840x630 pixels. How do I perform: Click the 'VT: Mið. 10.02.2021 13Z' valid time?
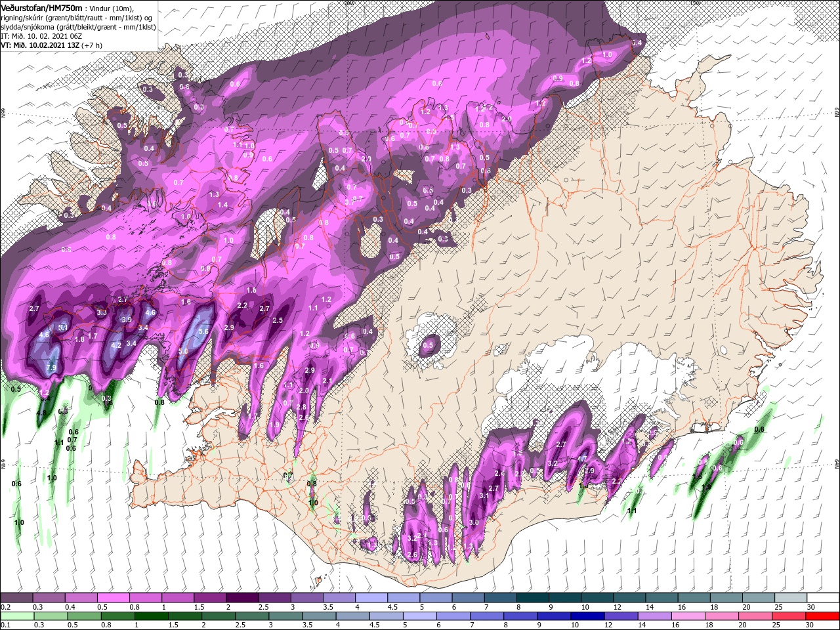pyautogui.click(x=39, y=46)
